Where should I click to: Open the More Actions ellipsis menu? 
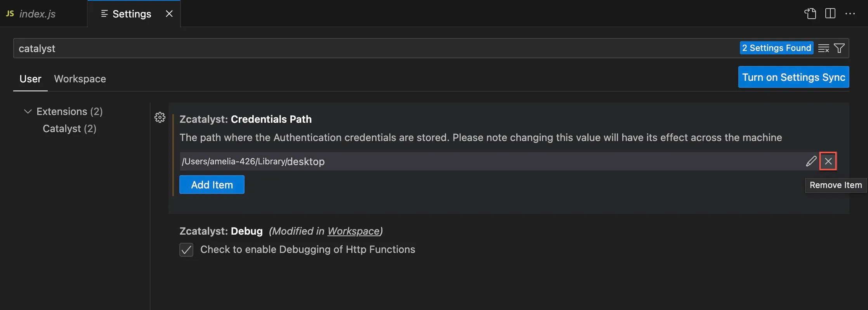click(x=850, y=14)
